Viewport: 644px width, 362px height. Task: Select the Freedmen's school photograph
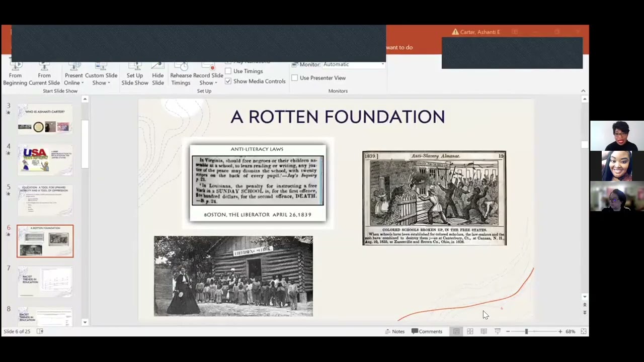pos(233,276)
